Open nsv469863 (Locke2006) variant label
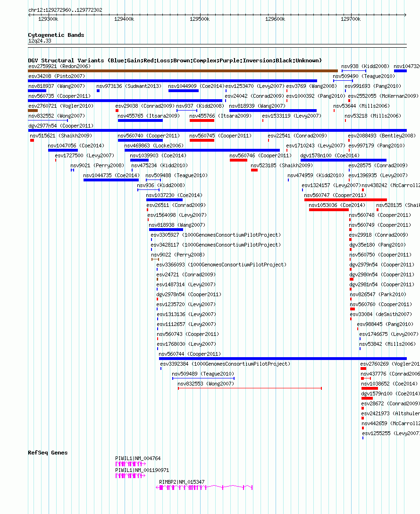Viewport: 420px width, 514px height. pos(154,146)
